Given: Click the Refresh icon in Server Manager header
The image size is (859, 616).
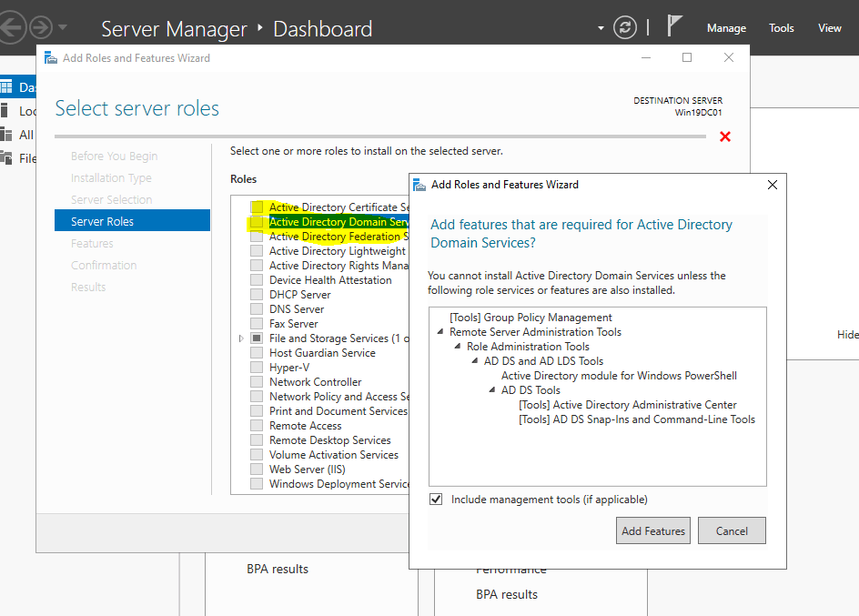Looking at the screenshot, I should pos(625,27).
